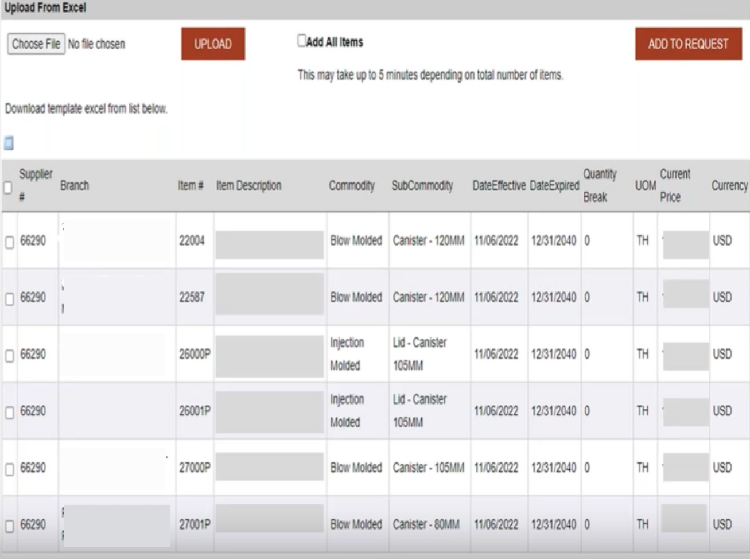Toggle the select-all checkbox in table header
Image resolution: width=750 pixels, height=560 pixels.
pos(8,188)
